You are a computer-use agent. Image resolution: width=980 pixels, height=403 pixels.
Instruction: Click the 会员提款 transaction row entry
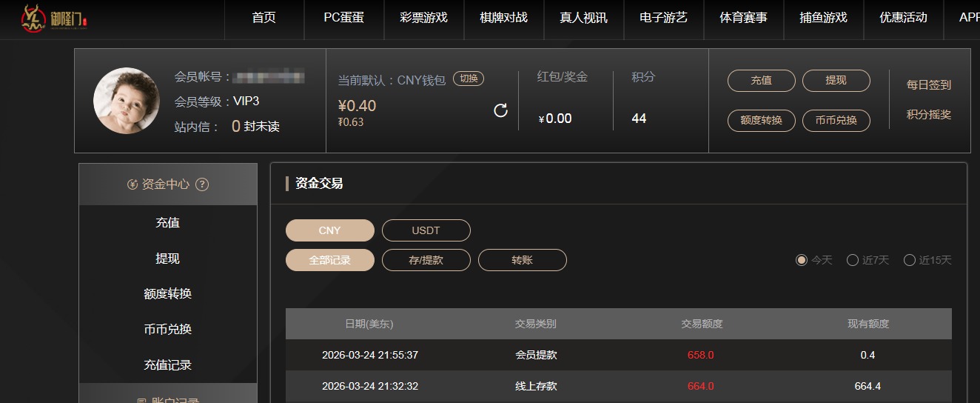[x=536, y=355]
